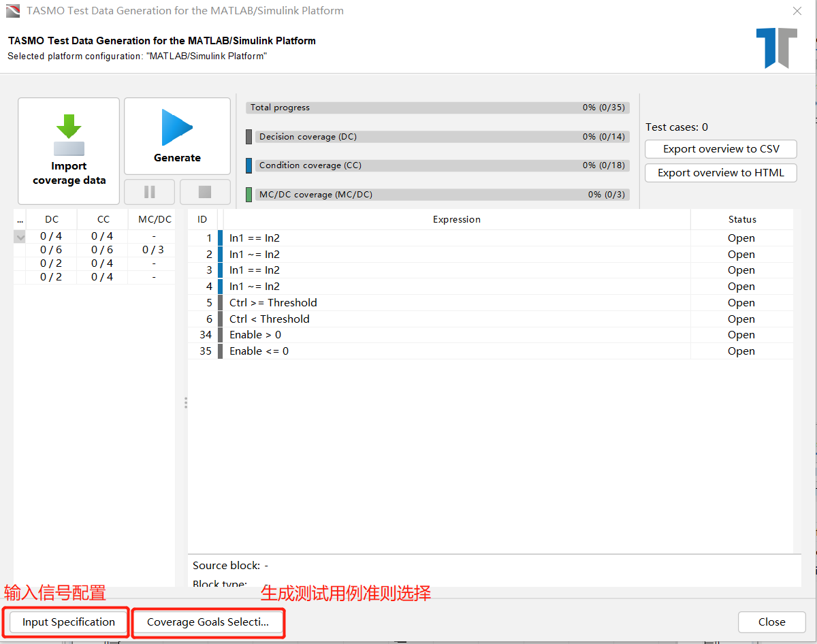Expand the first coverage summary row chevron
Viewport: 817px width, 644px height.
coord(20,237)
